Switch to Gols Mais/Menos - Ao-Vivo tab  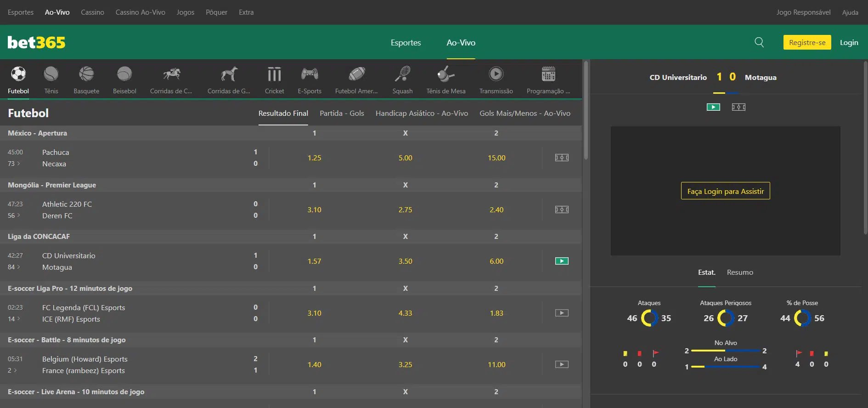(525, 113)
